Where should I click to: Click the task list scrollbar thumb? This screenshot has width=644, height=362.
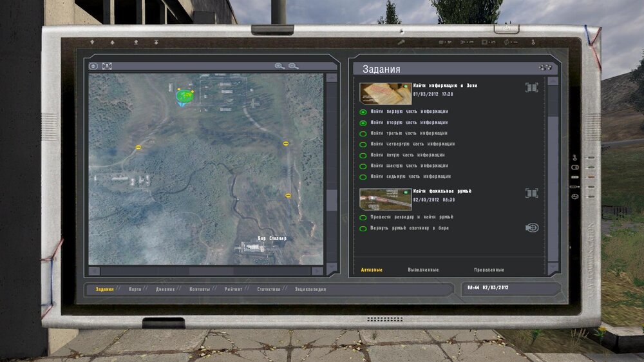[553, 189]
